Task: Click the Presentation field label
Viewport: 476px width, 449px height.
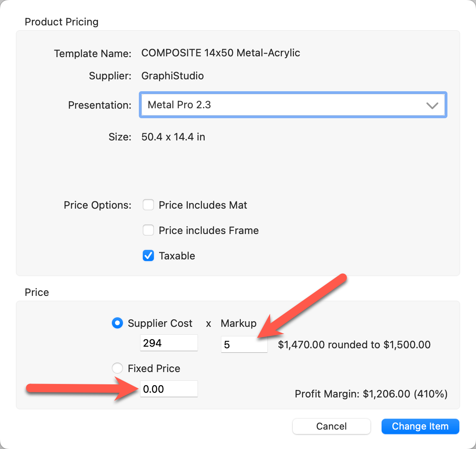Action: (x=100, y=105)
